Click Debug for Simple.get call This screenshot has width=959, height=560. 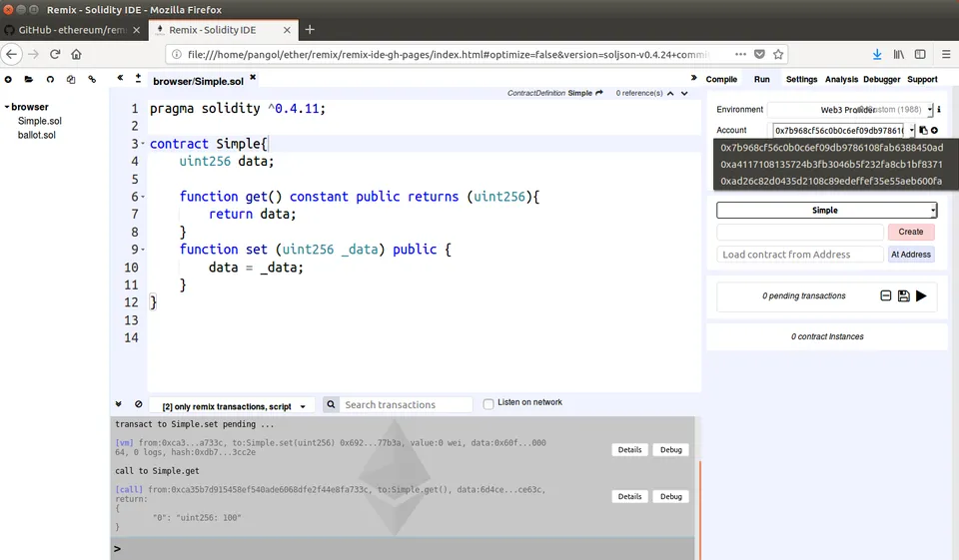tap(671, 496)
